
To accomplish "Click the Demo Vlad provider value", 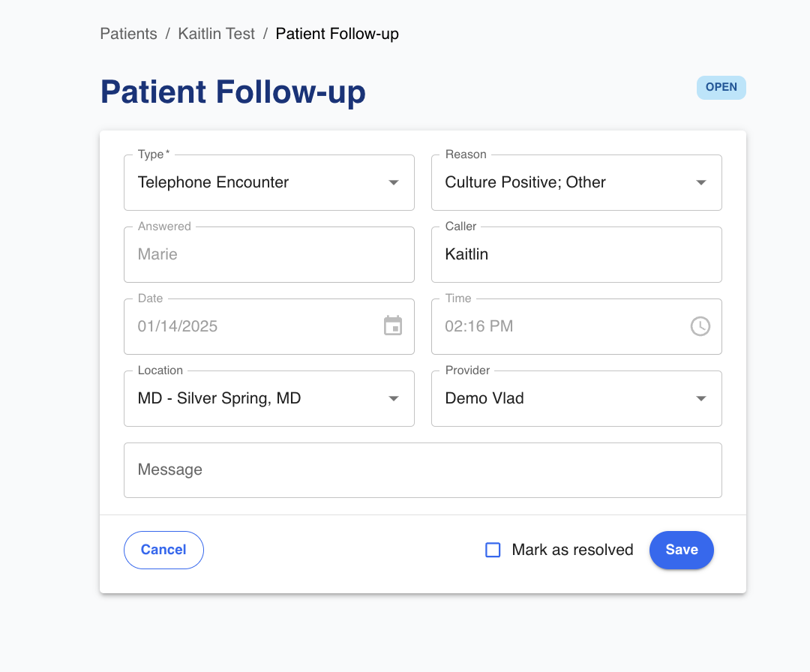I will (484, 398).
